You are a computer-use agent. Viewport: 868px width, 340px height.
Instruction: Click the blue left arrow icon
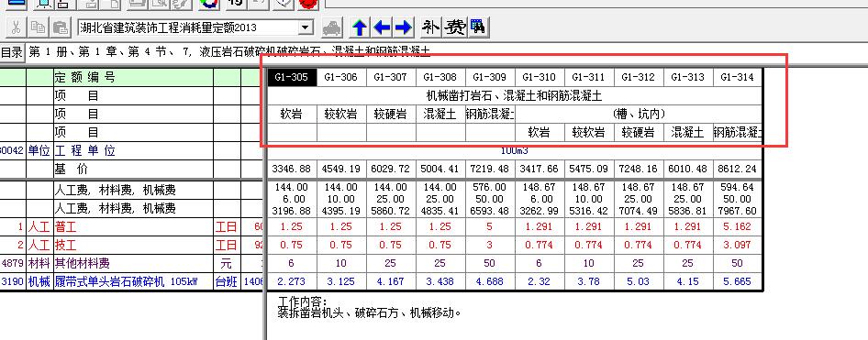tap(382, 27)
